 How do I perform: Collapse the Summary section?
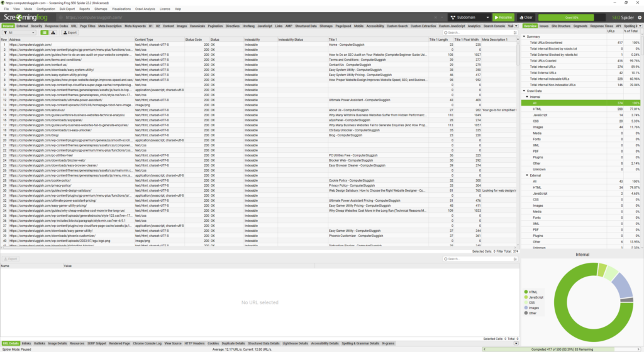[524, 36]
